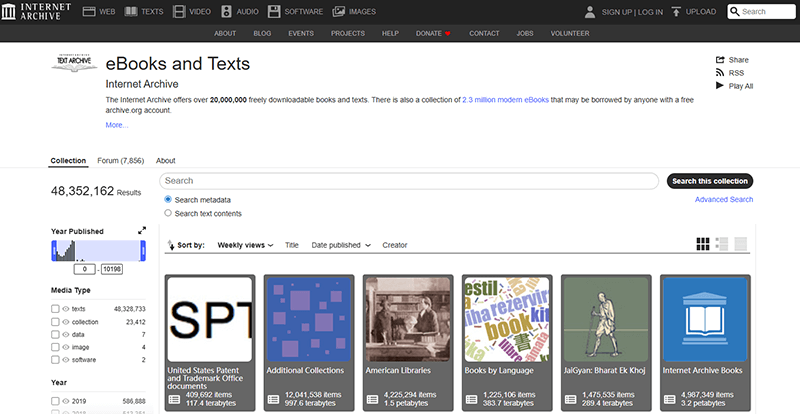This screenshot has height=414, width=800.
Task: Click list icon on Books by Language card
Action: [471, 399]
